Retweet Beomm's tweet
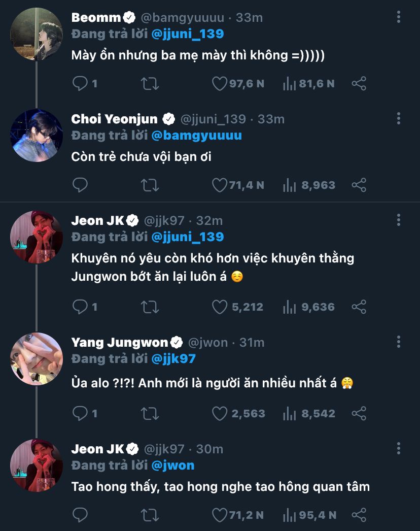This screenshot has width=420, height=531. [150, 83]
